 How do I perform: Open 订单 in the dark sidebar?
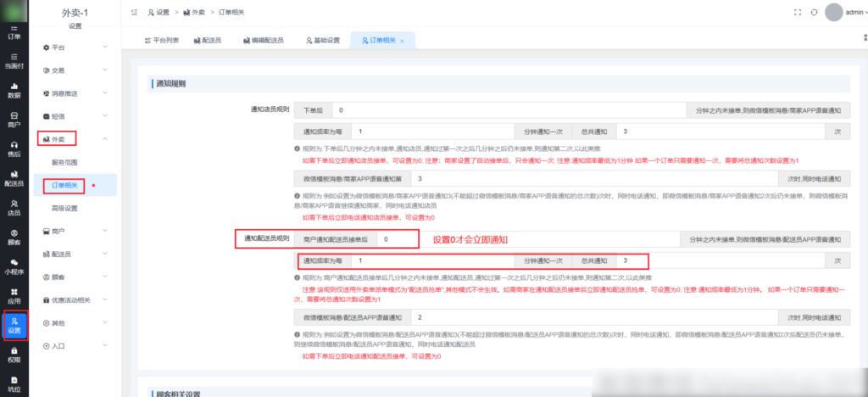[x=14, y=32]
